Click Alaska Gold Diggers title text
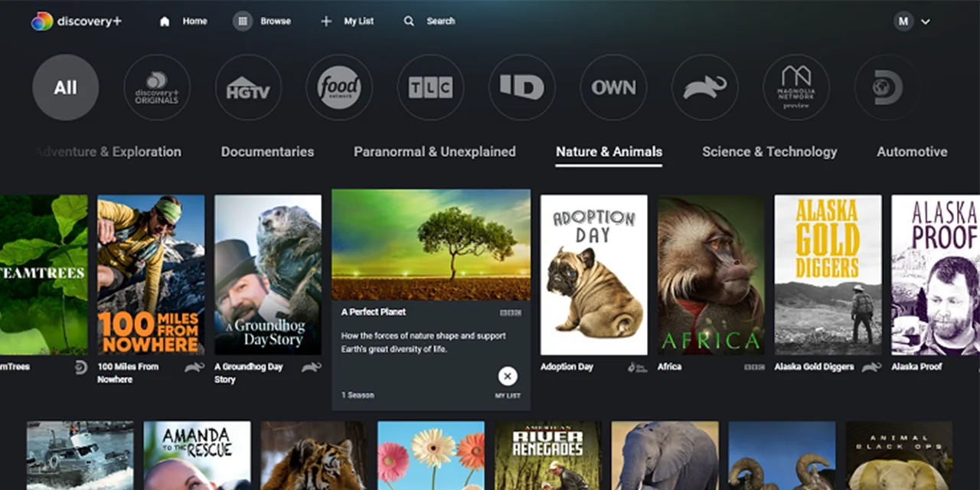Viewport: 980px width, 490px height. pos(813,367)
